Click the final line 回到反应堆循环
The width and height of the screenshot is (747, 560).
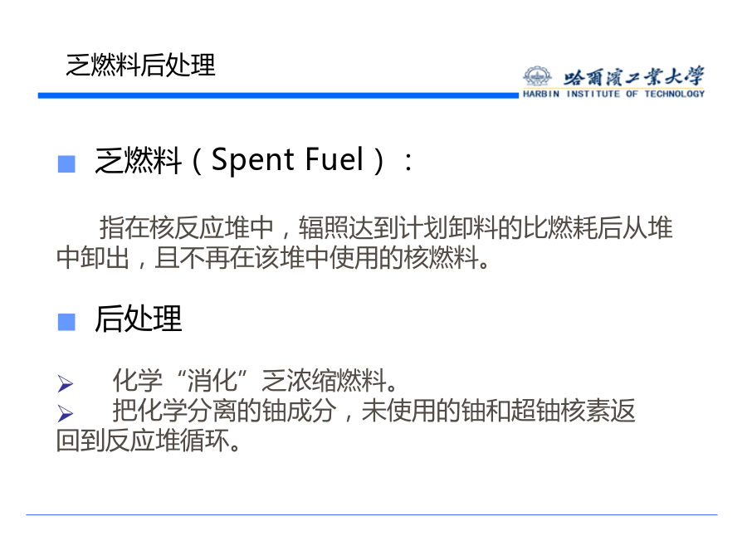point(149,441)
